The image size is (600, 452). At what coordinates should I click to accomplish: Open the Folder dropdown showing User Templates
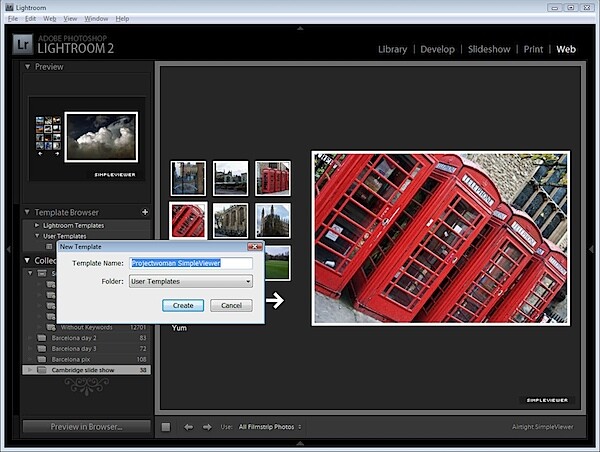point(191,281)
